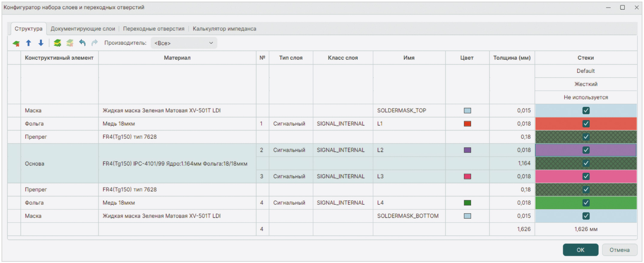644x263 pixels.
Task: Open the Калькулятор импеданса tab
Action: (224, 29)
